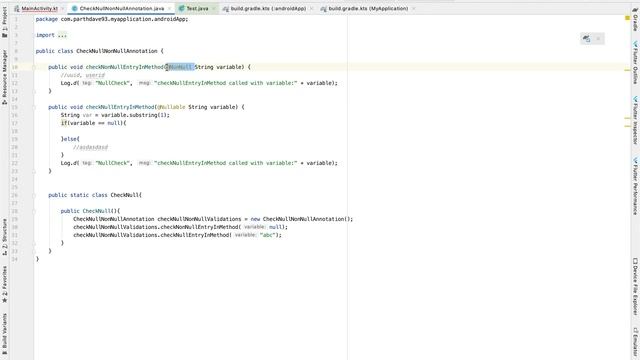Collapse the checkNullEntryInMethod method fold

[x=34, y=107]
